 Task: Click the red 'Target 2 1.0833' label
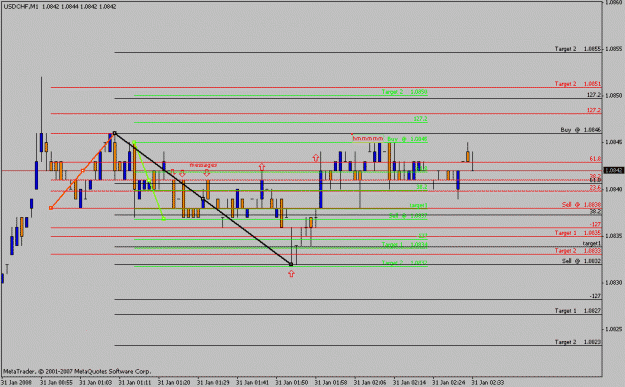(578, 251)
